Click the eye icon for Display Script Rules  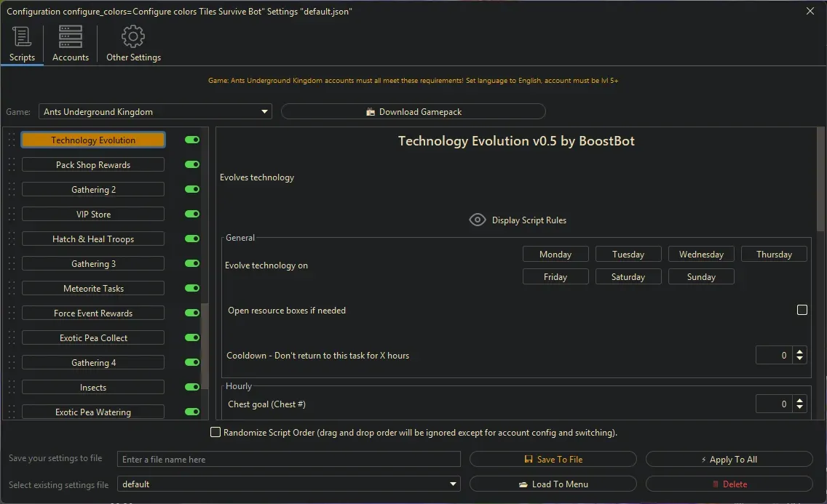(478, 220)
